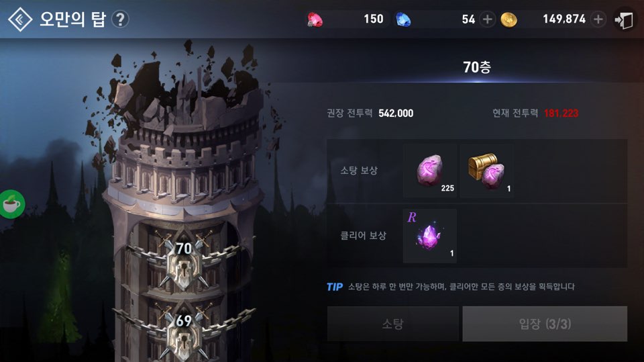Screen dimensions: 644x362
Task: Open the help question mark icon
Action: point(120,19)
